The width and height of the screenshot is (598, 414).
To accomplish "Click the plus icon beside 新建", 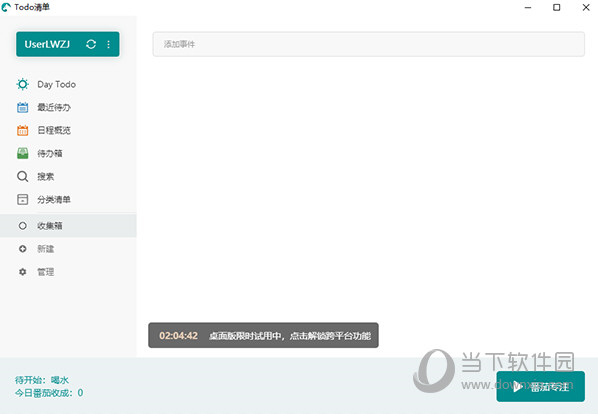I will tap(23, 249).
